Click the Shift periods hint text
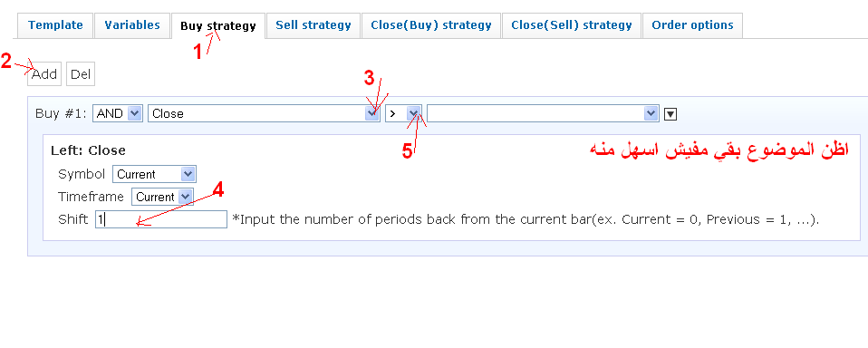 [526, 219]
